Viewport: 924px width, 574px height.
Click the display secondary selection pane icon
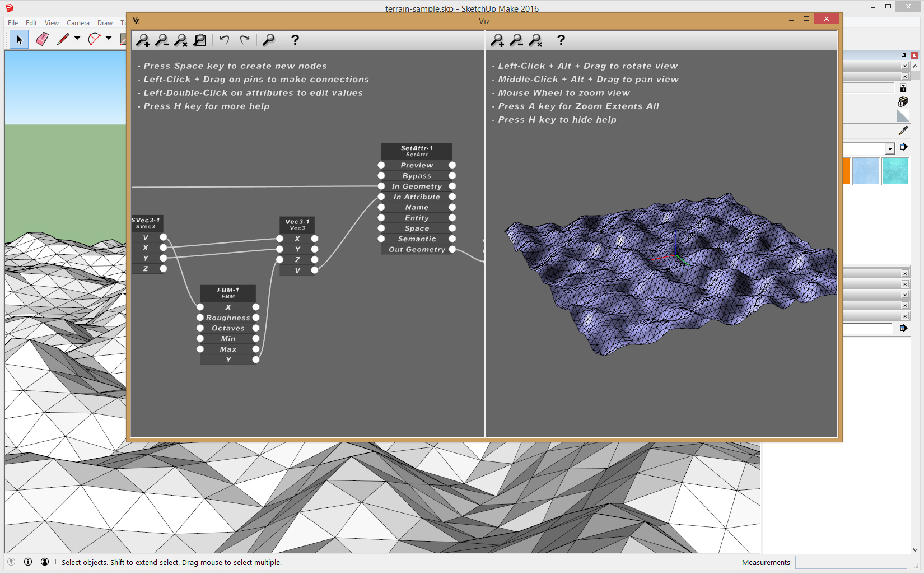(903, 88)
